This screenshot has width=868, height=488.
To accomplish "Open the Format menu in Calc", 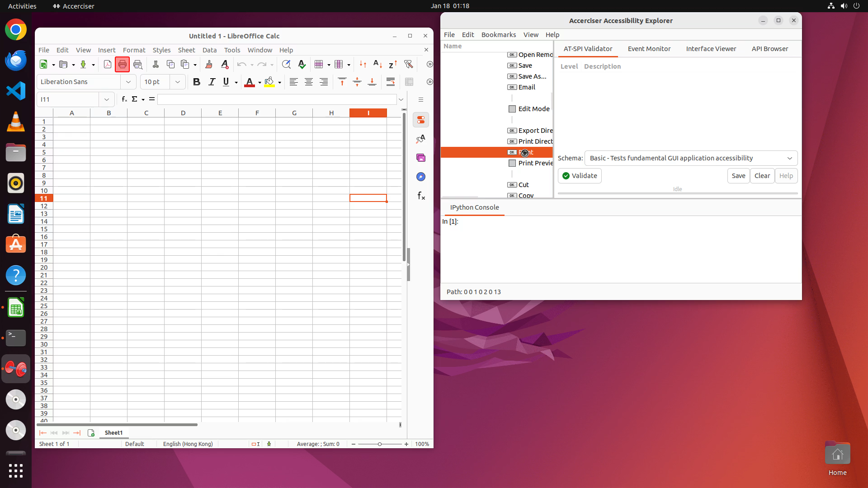I will [x=134, y=50].
